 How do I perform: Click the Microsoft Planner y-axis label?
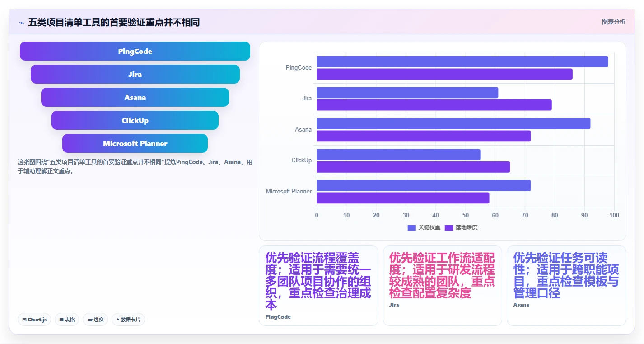[x=289, y=191]
